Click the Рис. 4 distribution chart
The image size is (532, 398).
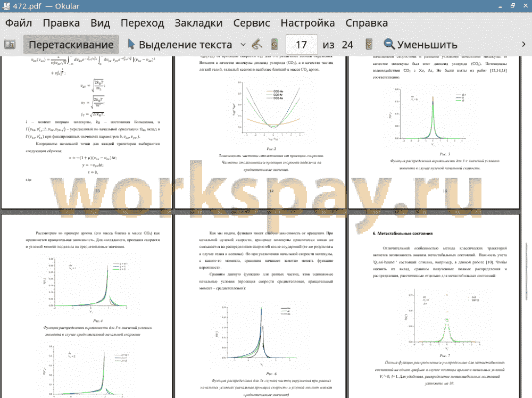pyautogui.click(x=88, y=284)
